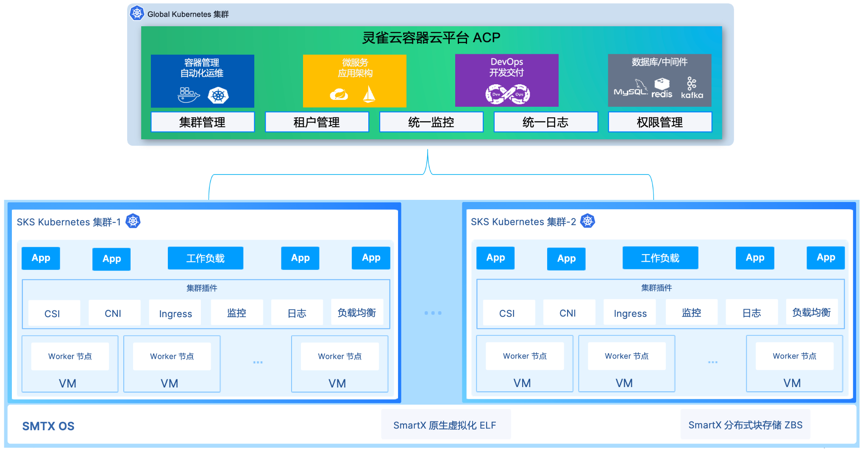Click the DevOps infinity loop icon
The width and height of the screenshot is (868, 451).
[507, 94]
